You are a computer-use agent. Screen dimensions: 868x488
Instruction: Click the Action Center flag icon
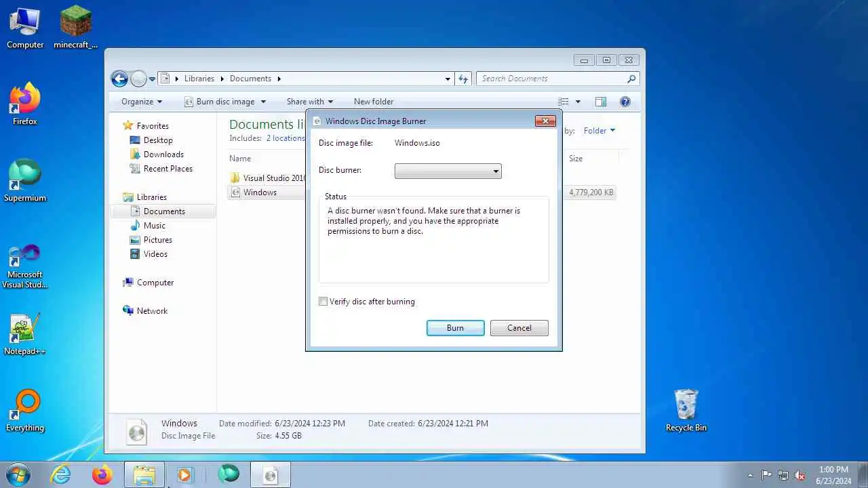click(x=766, y=475)
